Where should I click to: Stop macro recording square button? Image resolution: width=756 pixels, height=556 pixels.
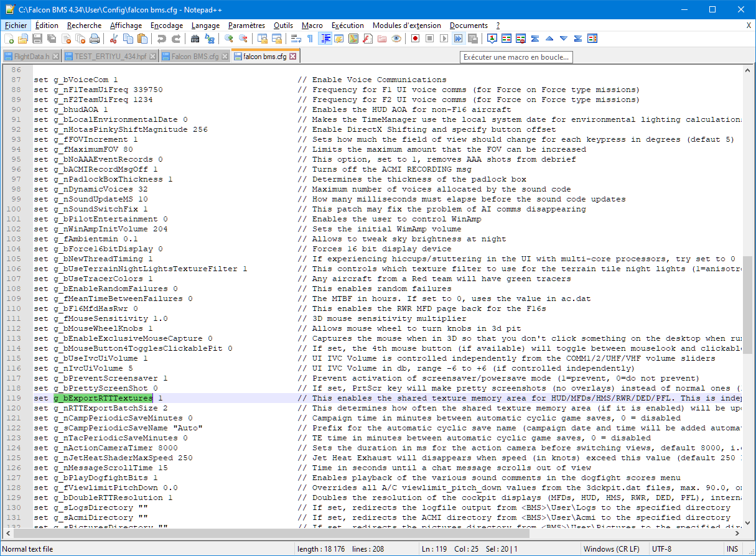point(430,39)
